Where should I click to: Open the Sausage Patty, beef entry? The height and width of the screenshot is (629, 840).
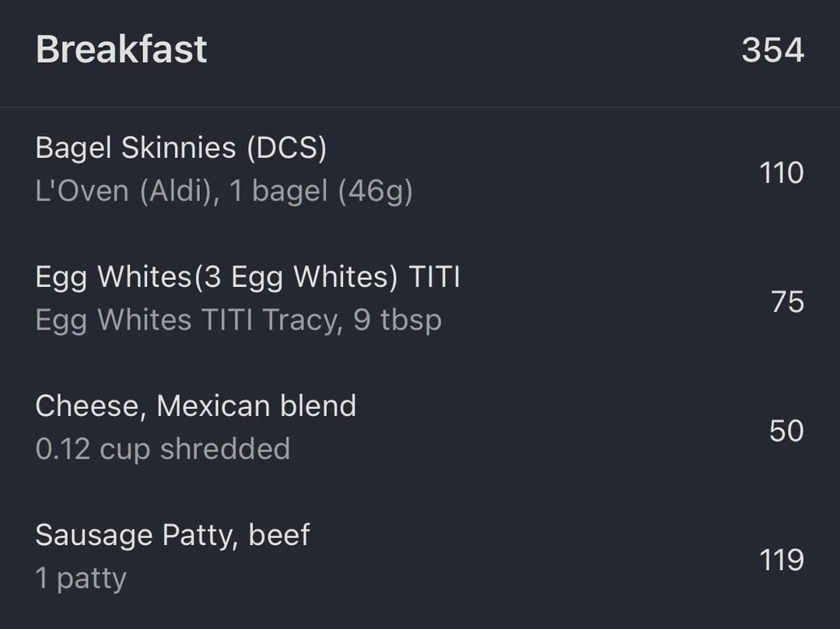click(x=420, y=557)
